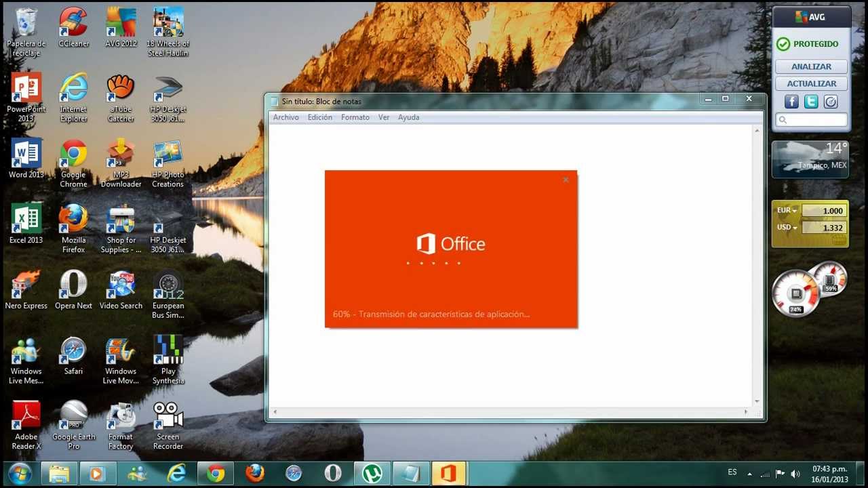
Task: Open the EUR currency dropdown
Action: coord(787,210)
